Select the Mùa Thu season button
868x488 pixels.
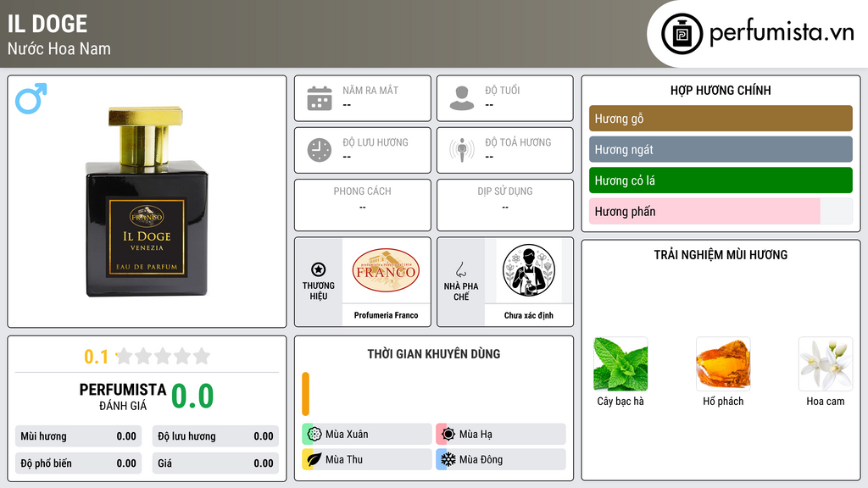[367, 459]
